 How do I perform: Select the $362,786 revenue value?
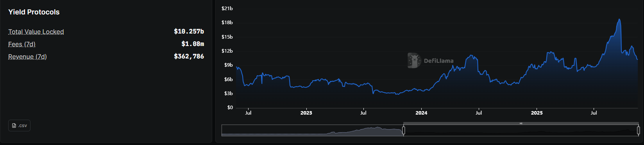[189, 56]
